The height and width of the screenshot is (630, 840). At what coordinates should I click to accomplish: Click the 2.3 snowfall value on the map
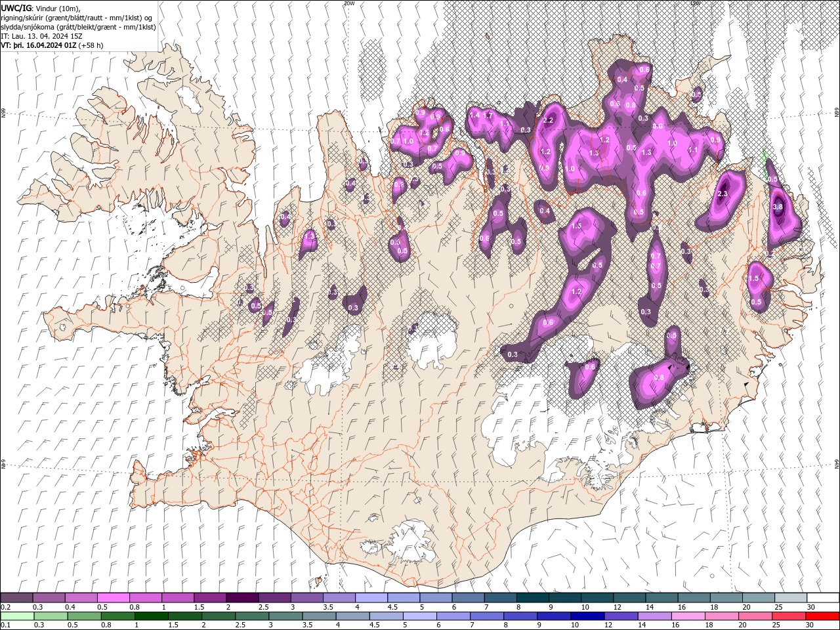tap(723, 194)
